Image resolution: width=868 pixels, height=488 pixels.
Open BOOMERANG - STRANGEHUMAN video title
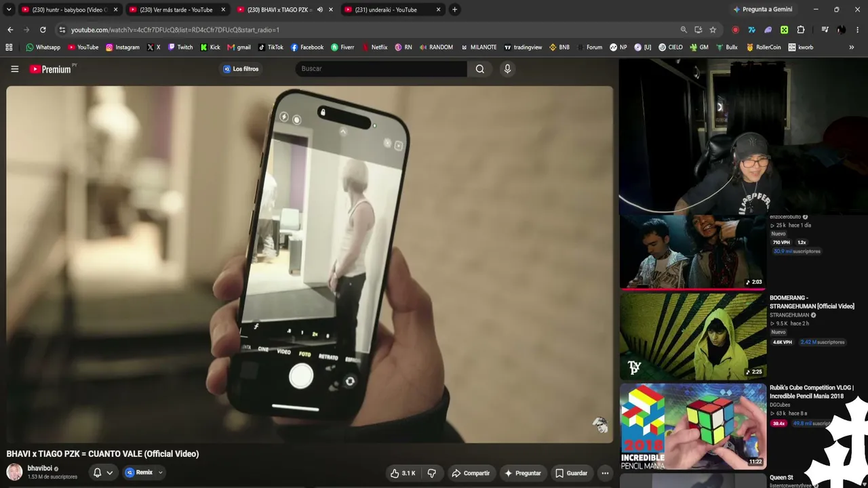812,302
